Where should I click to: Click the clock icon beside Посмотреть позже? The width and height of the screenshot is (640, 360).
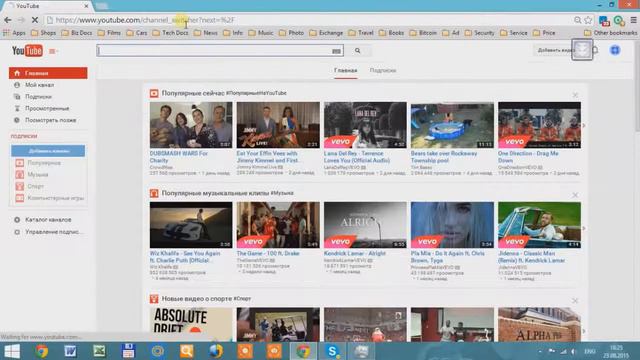coord(17,120)
